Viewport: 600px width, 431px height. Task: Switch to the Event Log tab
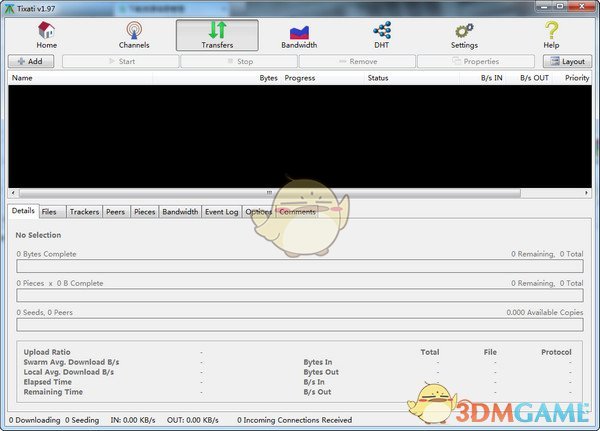pos(222,212)
